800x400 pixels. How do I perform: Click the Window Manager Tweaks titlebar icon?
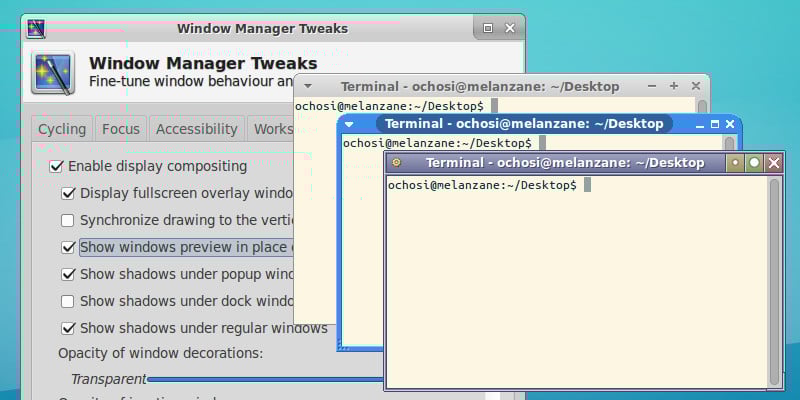[36, 29]
